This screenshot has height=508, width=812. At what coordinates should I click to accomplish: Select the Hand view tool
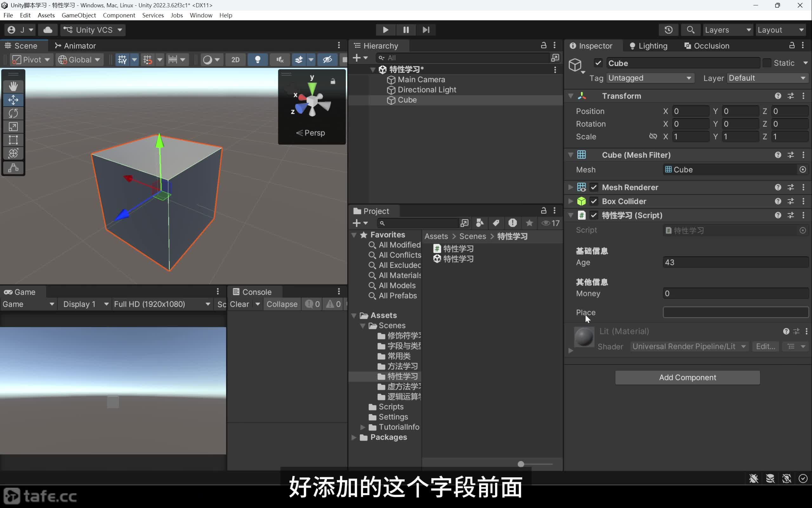(13, 86)
